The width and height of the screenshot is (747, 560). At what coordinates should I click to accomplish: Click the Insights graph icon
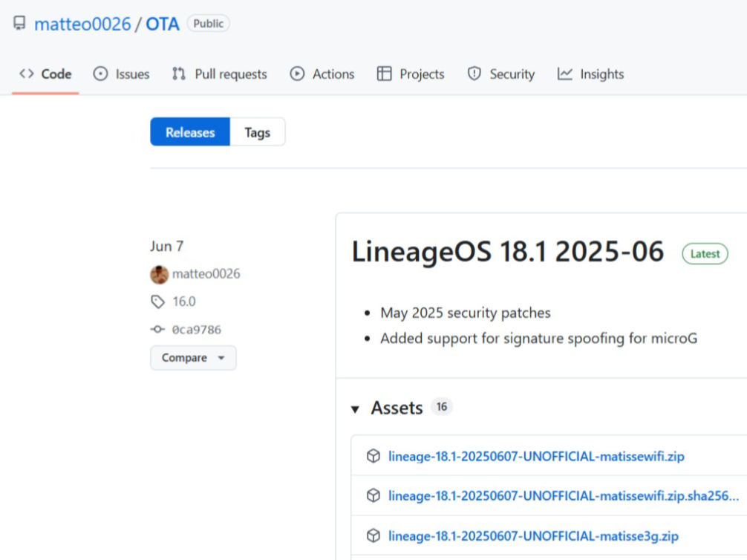point(566,74)
